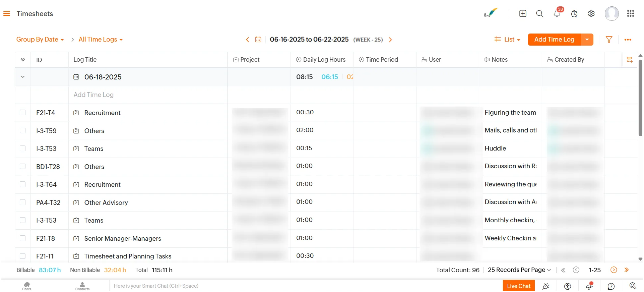Sort by Daily Log Hours column
The image size is (644, 292).
321,60
